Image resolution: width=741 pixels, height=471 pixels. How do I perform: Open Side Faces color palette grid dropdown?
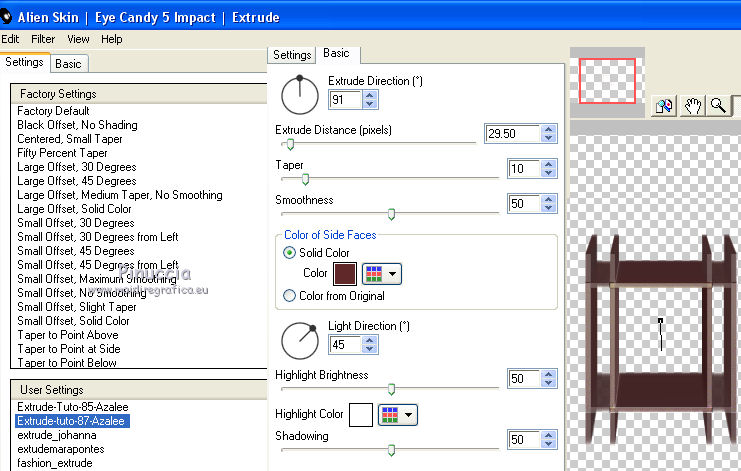382,274
